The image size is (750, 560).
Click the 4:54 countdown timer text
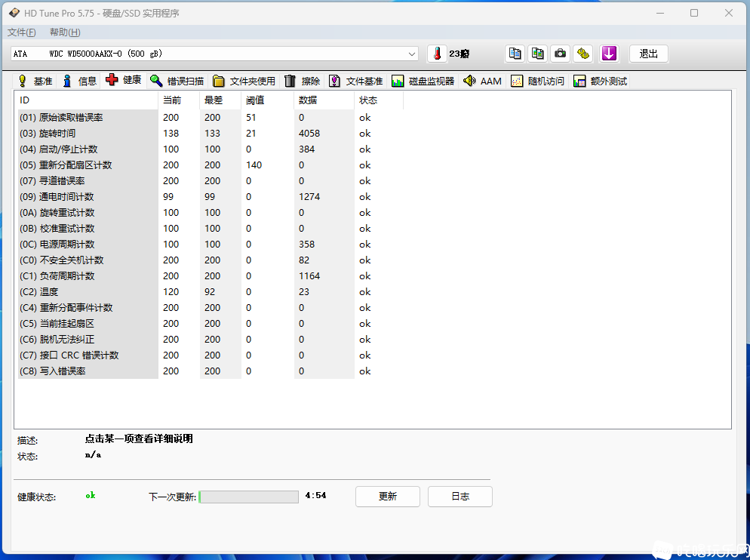315,495
